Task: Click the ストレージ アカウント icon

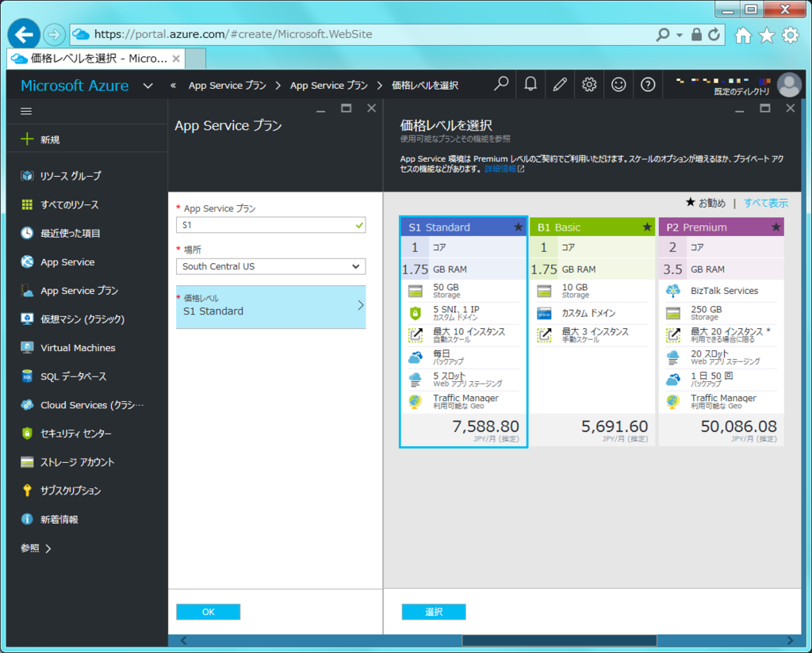Action: pyautogui.click(x=27, y=462)
